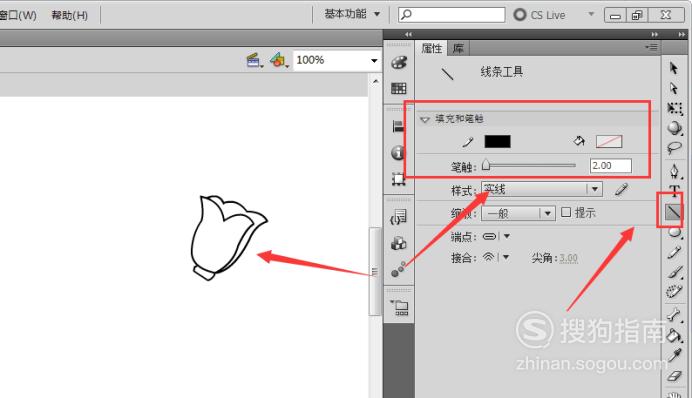The width and height of the screenshot is (692, 398).
Task: Open the black stroke color swatch
Action: (x=497, y=142)
